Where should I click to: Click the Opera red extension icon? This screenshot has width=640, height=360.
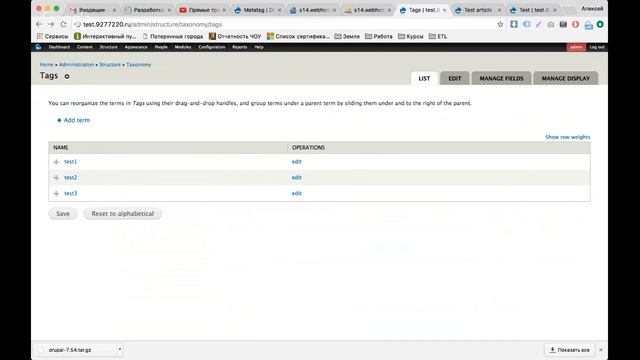point(576,24)
